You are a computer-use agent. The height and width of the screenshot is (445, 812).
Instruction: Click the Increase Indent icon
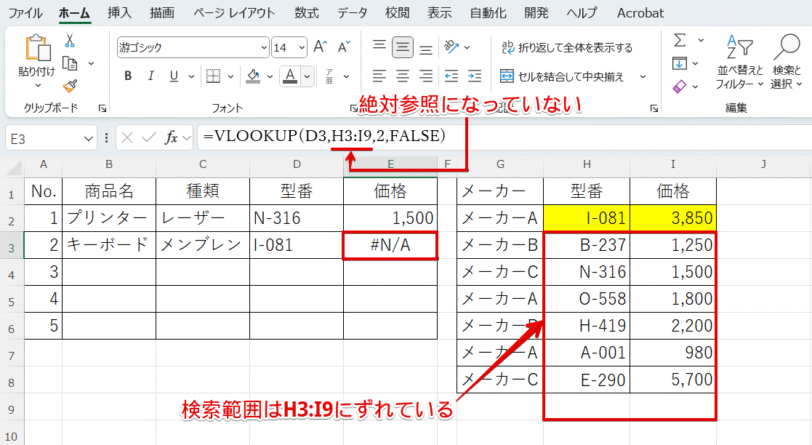coord(474,76)
